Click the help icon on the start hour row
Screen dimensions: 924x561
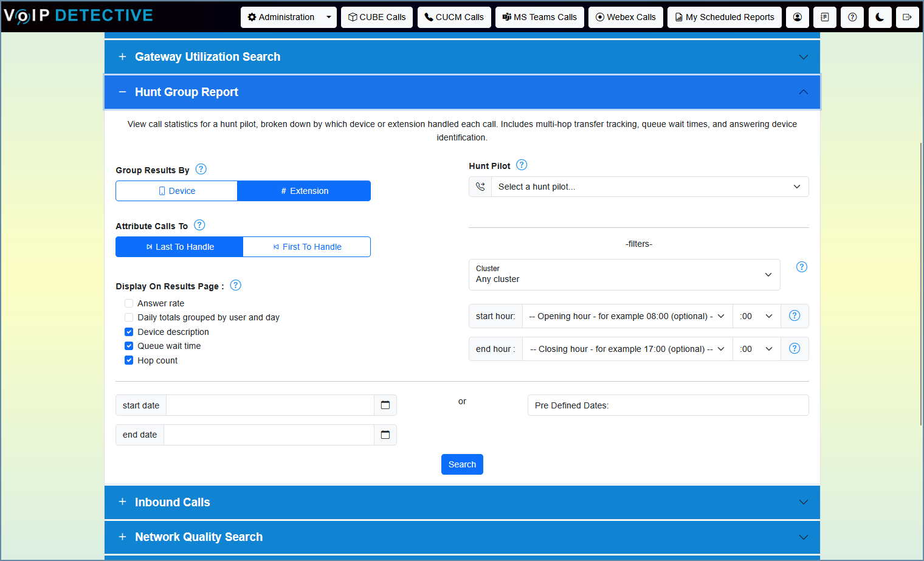[795, 315]
